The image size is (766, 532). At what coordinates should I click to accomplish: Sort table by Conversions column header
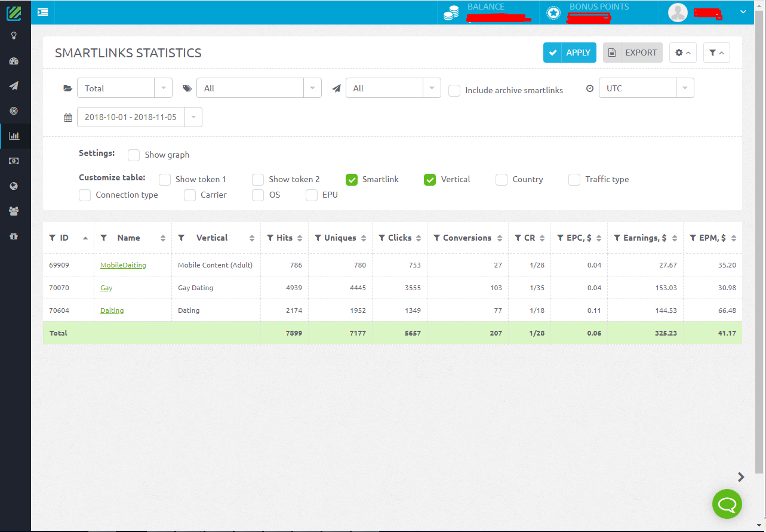pyautogui.click(x=467, y=238)
